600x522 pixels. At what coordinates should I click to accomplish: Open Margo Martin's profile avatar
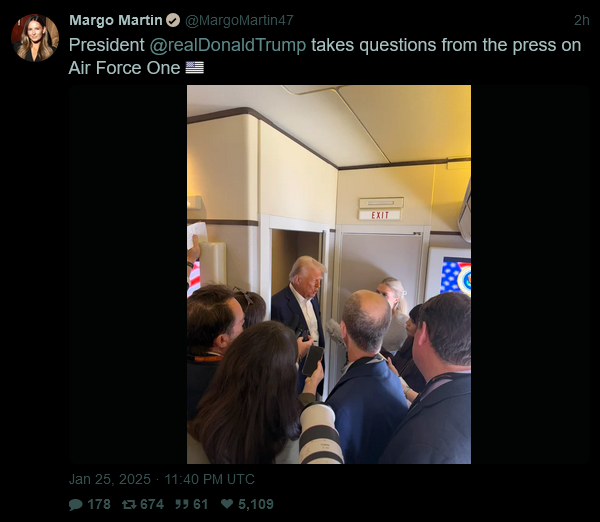[x=35, y=38]
